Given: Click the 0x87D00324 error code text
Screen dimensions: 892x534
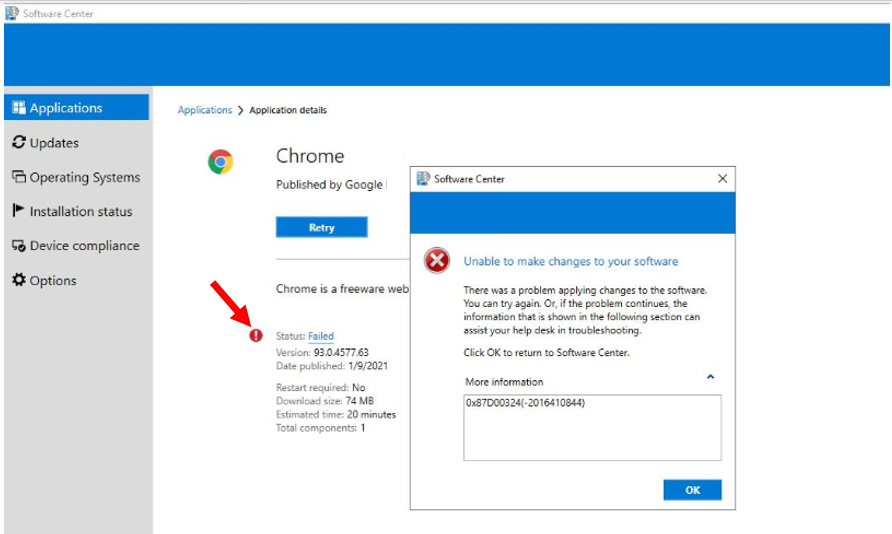Looking at the screenshot, I should point(525,403).
